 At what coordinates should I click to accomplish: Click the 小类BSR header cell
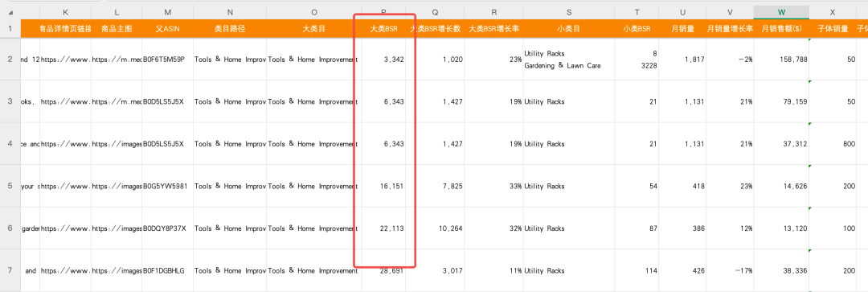[637, 29]
